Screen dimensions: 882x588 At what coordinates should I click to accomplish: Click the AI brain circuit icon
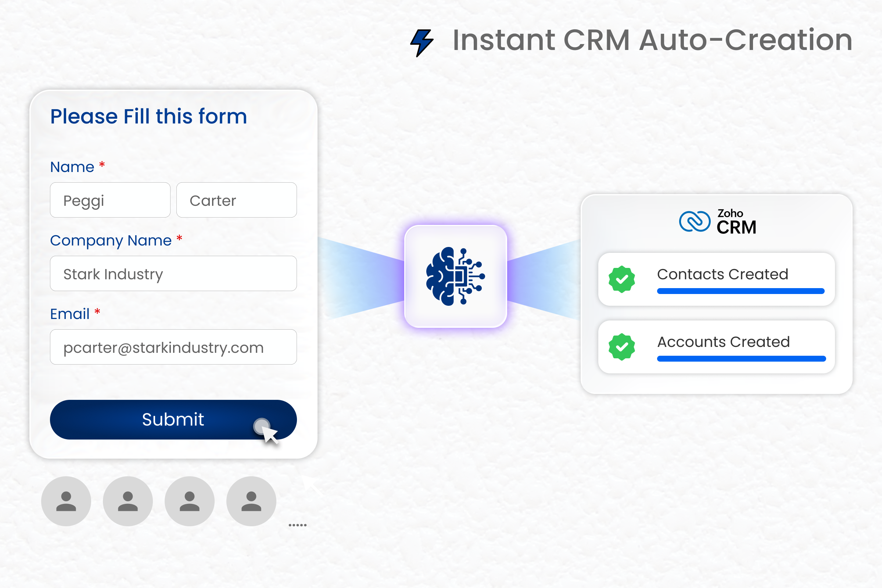click(x=455, y=276)
